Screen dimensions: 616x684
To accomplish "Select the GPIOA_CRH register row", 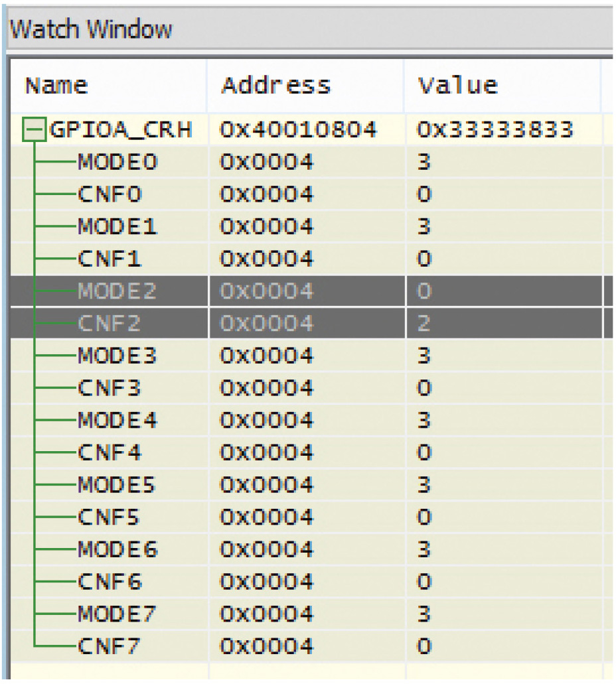I will pos(311,129).
